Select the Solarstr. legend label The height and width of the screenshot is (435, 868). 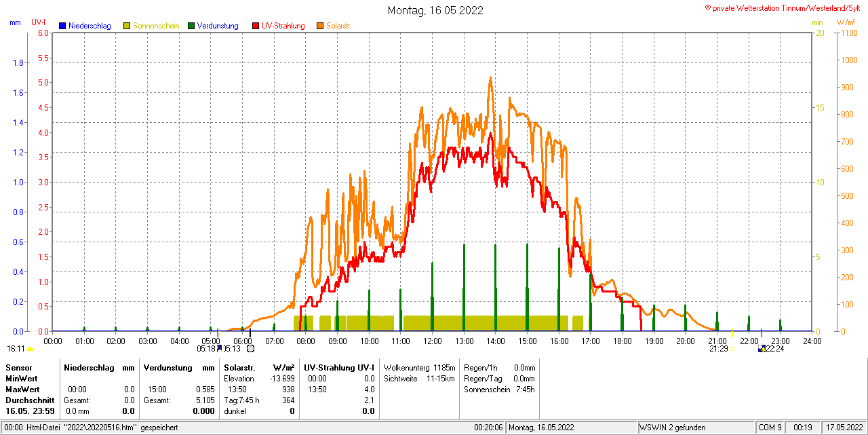(x=339, y=26)
